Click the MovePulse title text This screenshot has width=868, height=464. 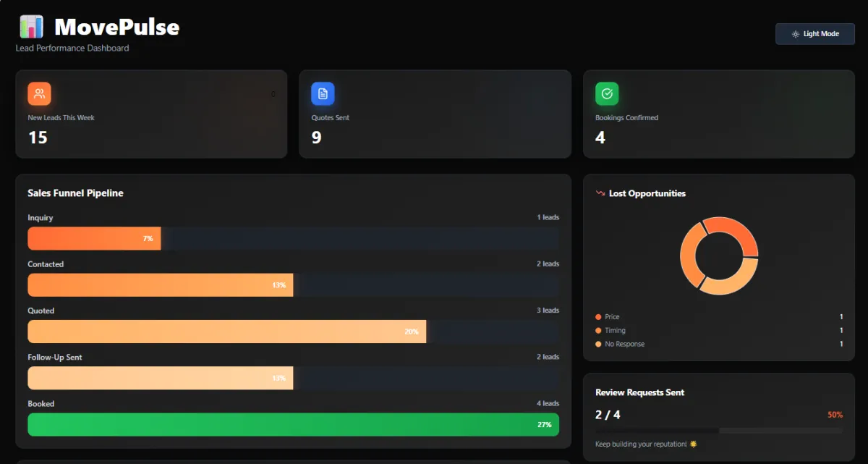pos(117,28)
